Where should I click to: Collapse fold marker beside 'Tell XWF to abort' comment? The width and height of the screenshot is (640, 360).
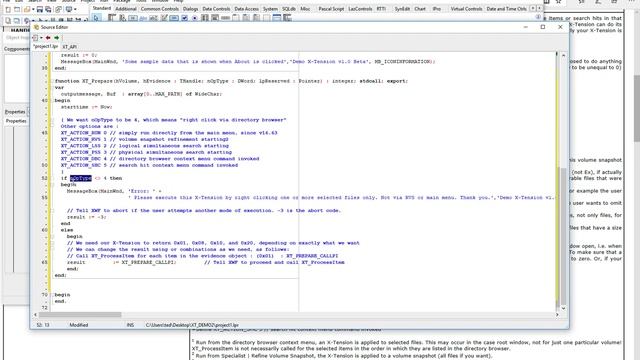coord(52,211)
